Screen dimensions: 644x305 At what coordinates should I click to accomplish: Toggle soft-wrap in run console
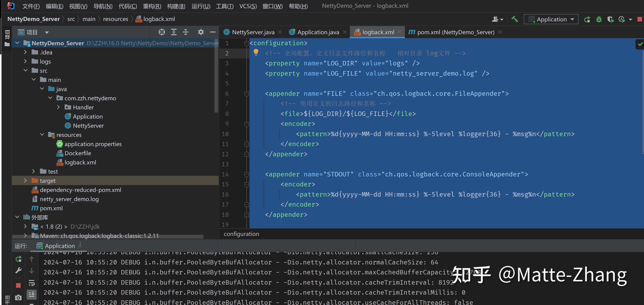pyautogui.click(x=32, y=283)
